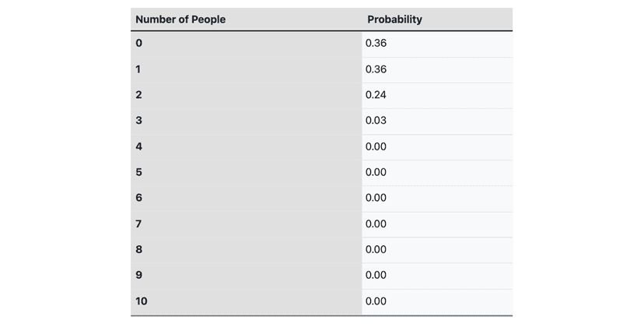Viewport: 644px width, 327px height.
Task: Select the probability value for 9 people
Action: [376, 276]
